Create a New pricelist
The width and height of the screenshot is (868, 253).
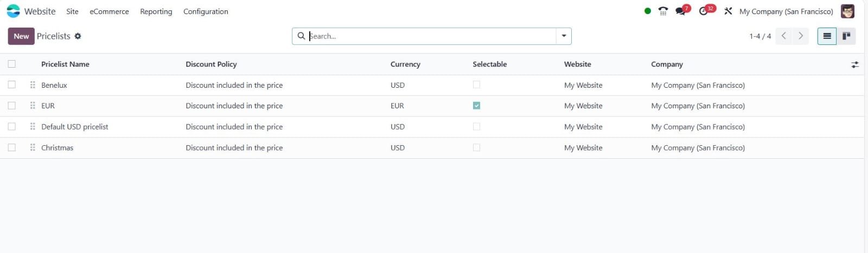point(21,36)
